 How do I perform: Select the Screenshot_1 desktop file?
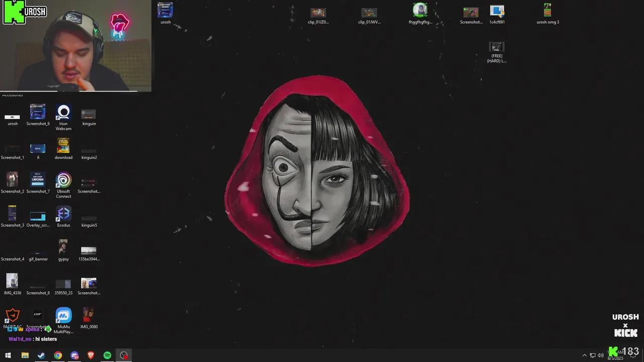pos(12,151)
